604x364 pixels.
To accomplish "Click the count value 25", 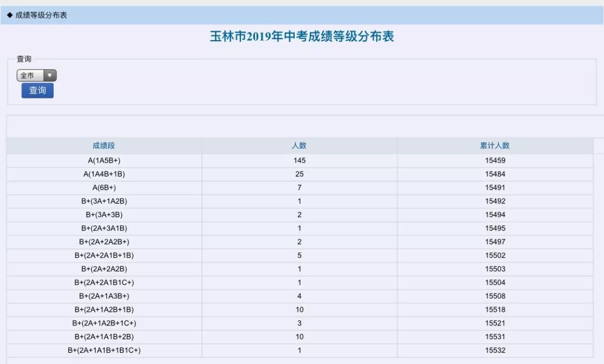I will (x=299, y=174).
